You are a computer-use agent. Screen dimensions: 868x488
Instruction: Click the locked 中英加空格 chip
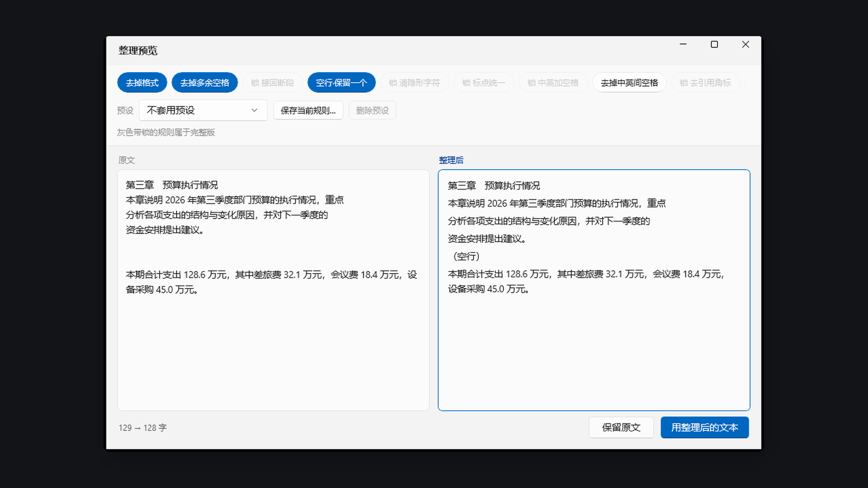coord(552,83)
